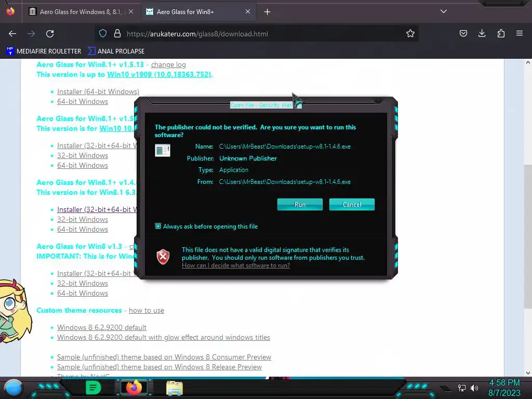The image size is (532, 399).
Task: Open Sample theme based on Release Preview
Action: [x=159, y=367]
